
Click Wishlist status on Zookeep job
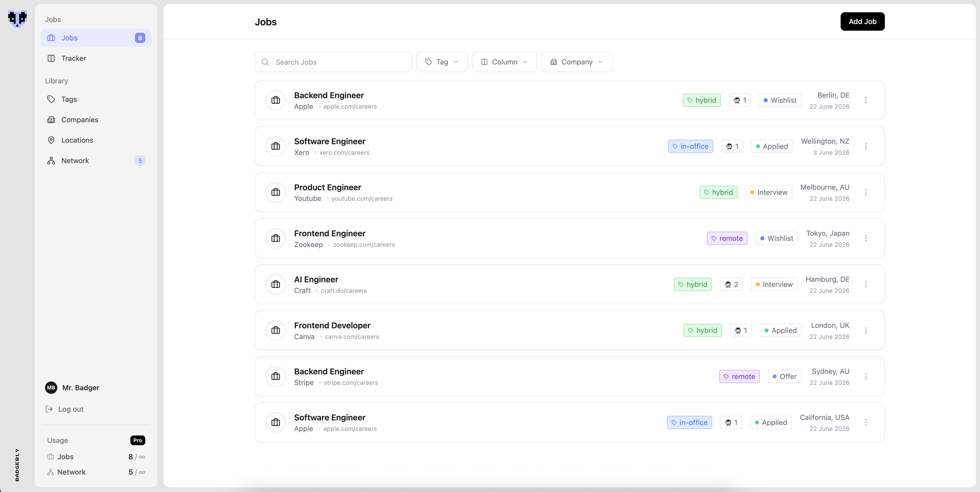(776, 239)
